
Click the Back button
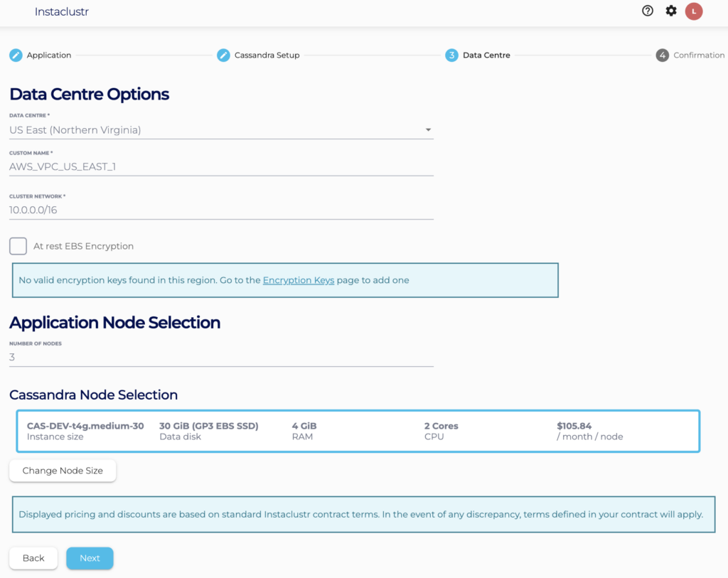33,558
